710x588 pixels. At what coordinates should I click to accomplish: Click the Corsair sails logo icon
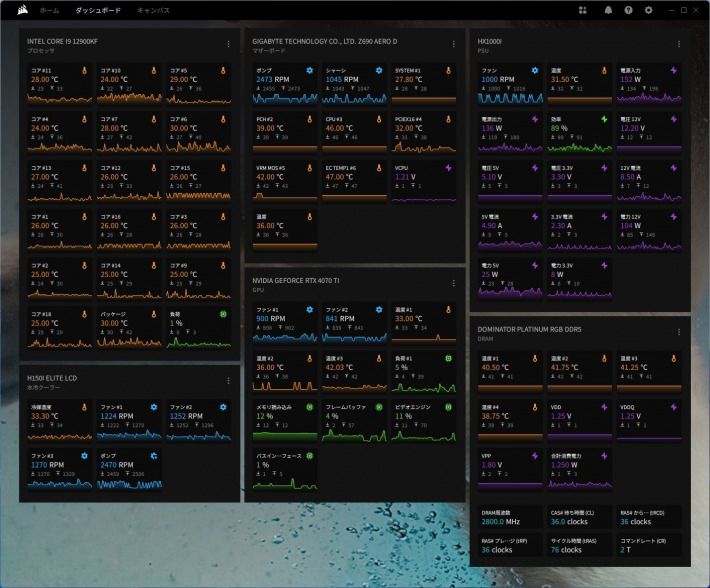click(22, 10)
